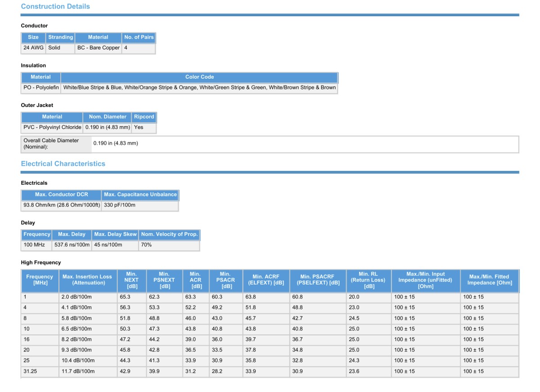Image resolution: width=540 pixels, height=392 pixels.
Task: Select the Min. RL (Return Loss) header
Action: [x=369, y=280]
